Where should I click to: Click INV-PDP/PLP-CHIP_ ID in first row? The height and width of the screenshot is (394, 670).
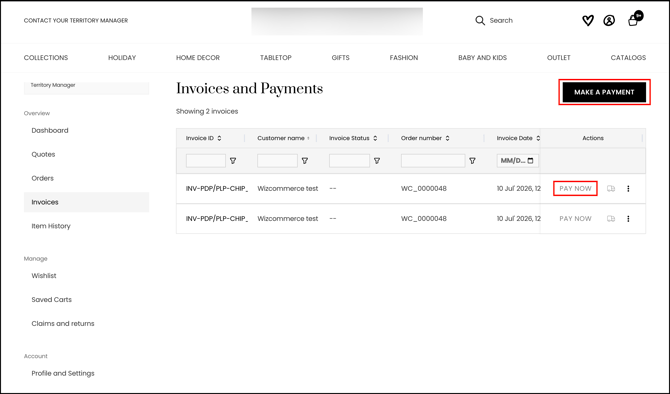(x=217, y=188)
